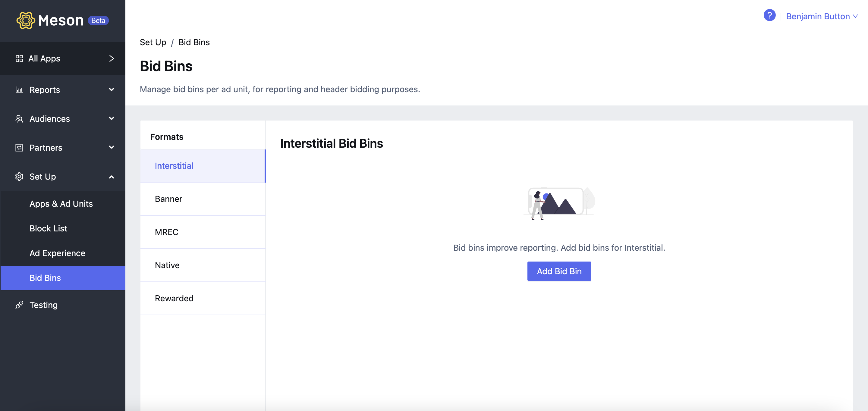Open the Benjamin Button user dropdown
This screenshot has height=411, width=868.
(x=822, y=16)
